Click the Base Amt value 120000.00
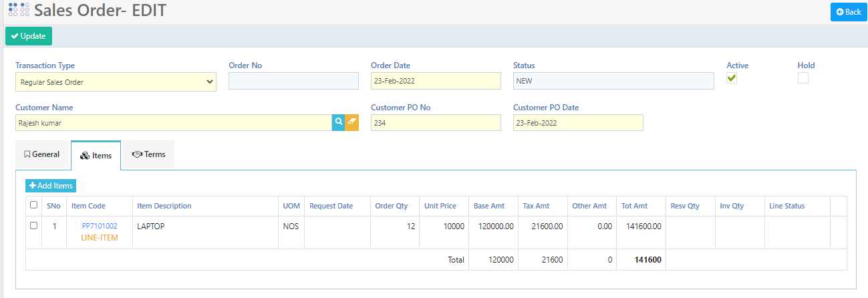The width and height of the screenshot is (868, 298). coord(496,227)
